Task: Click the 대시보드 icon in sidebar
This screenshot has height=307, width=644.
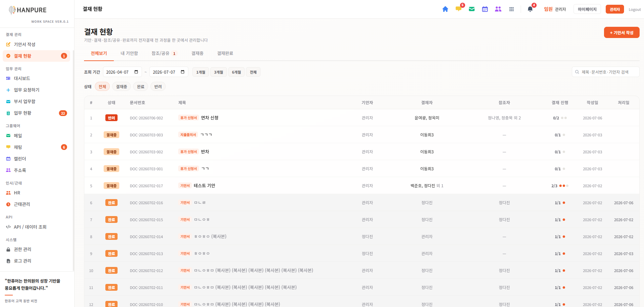Action: 8,78
